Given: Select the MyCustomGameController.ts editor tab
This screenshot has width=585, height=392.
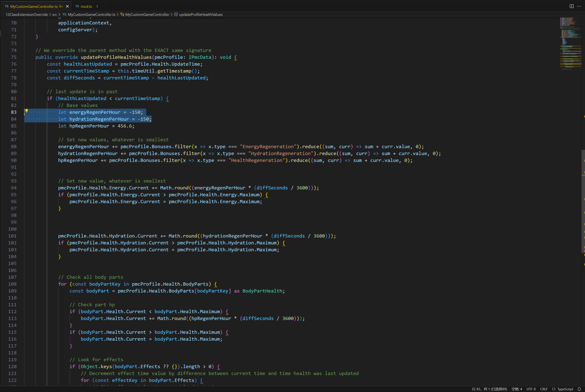Looking at the screenshot, I should pos(34,6).
